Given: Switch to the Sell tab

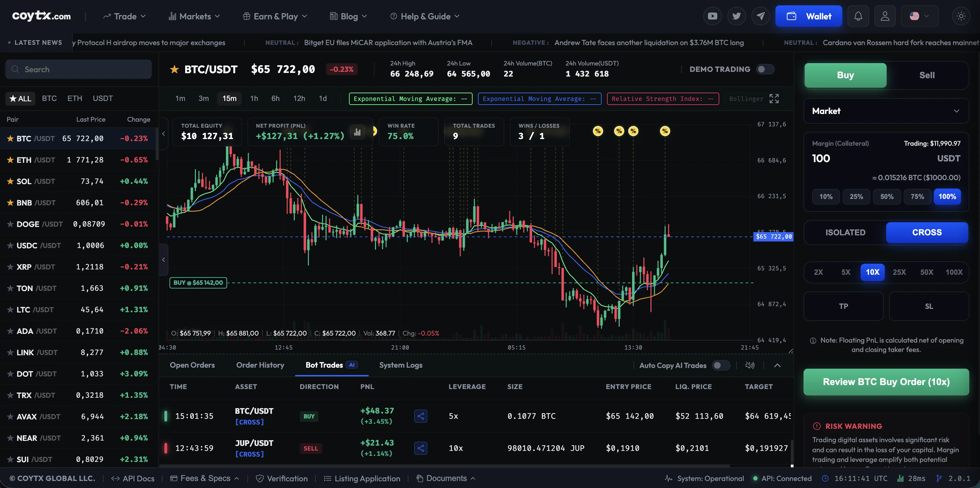Looking at the screenshot, I should click(x=927, y=75).
